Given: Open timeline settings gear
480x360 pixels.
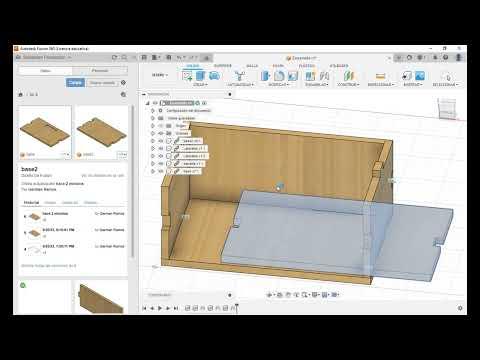Looking at the screenshot, I should pos(460,308).
